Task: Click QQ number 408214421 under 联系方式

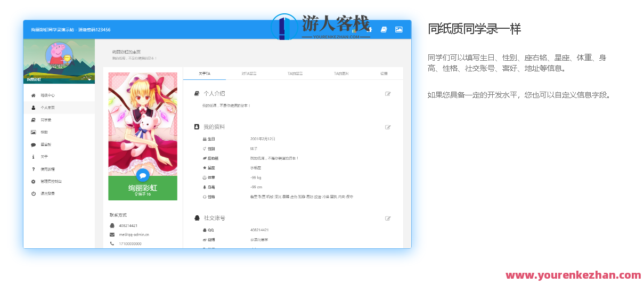Action: (x=128, y=225)
